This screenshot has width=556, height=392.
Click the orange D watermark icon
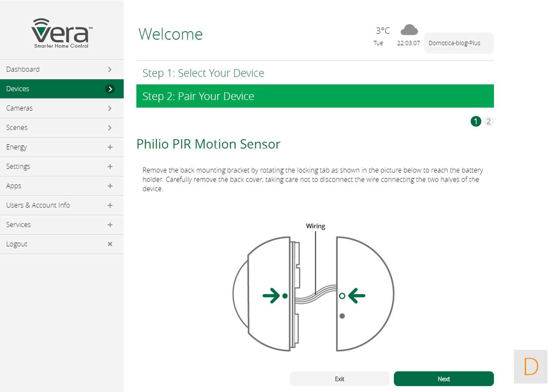point(530,366)
